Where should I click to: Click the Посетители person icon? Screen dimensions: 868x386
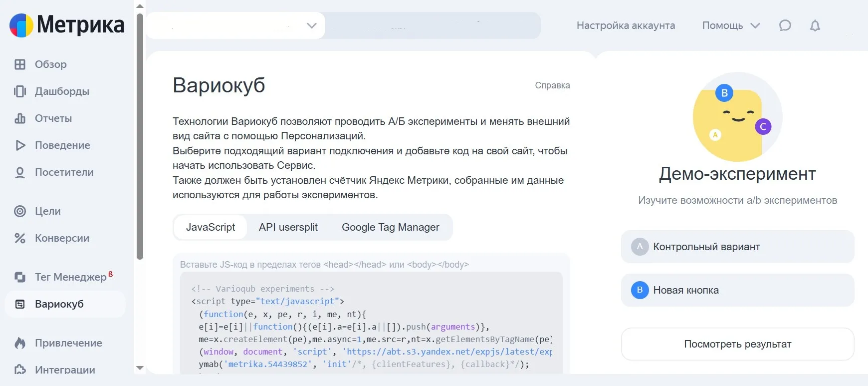pyautogui.click(x=20, y=172)
